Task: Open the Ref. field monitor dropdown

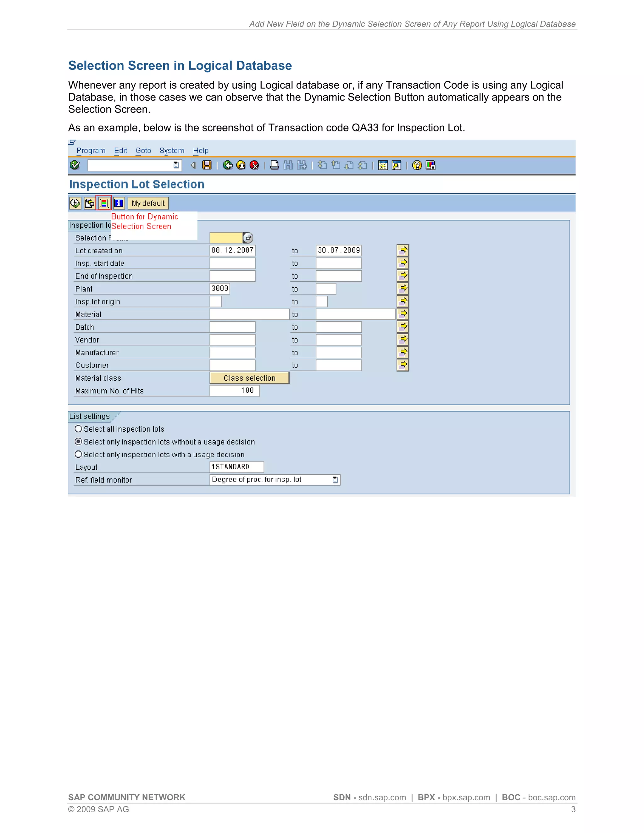Action: tap(335, 480)
